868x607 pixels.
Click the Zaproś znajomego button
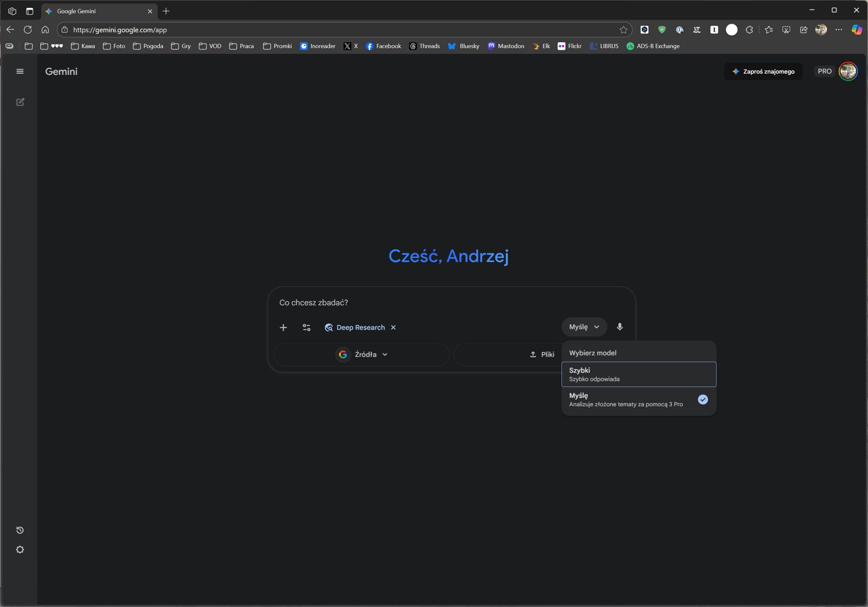coord(763,72)
